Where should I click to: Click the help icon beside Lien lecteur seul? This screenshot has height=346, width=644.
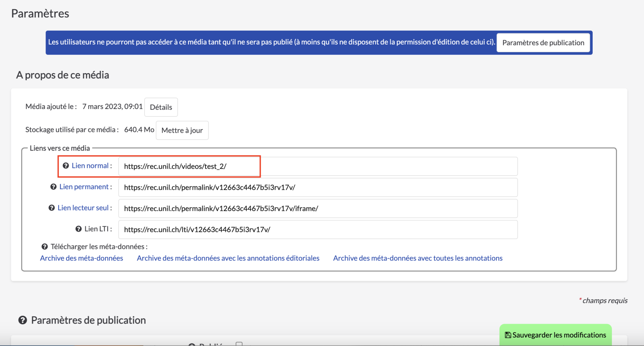tap(51, 208)
